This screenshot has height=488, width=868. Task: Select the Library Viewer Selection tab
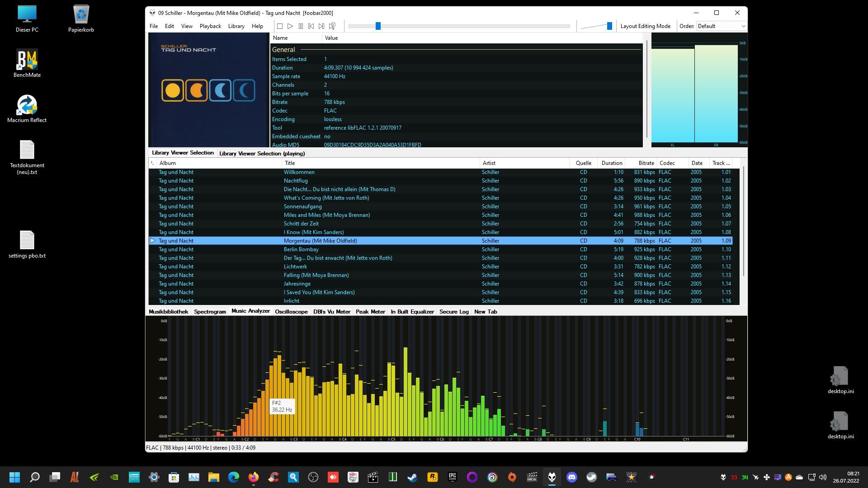coord(183,153)
